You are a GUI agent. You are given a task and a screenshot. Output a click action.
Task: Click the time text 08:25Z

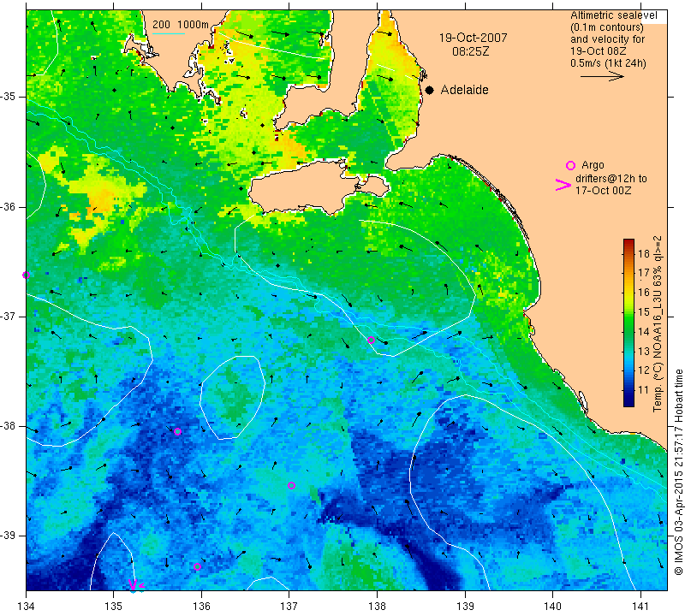[x=470, y=51]
